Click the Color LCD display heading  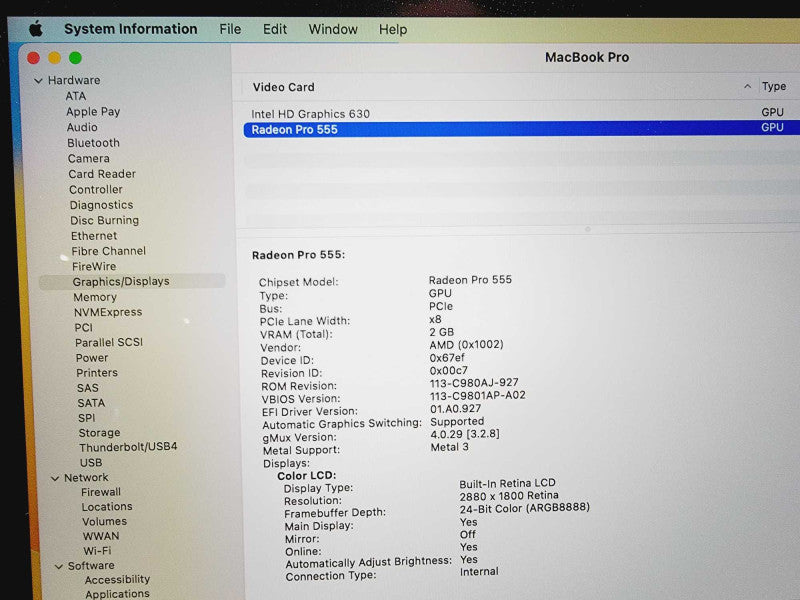[307, 476]
